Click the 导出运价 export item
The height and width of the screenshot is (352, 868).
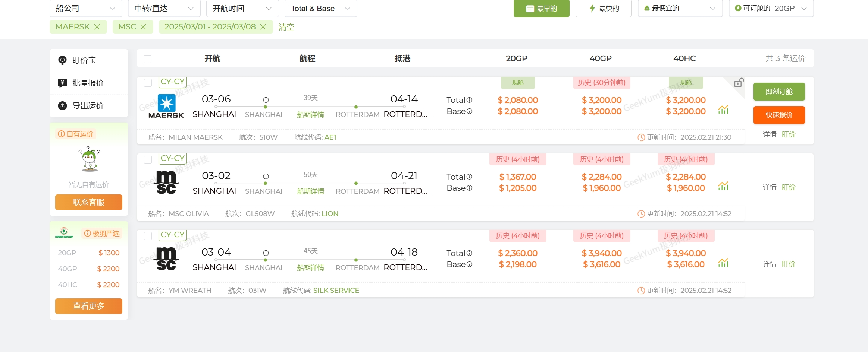point(88,106)
